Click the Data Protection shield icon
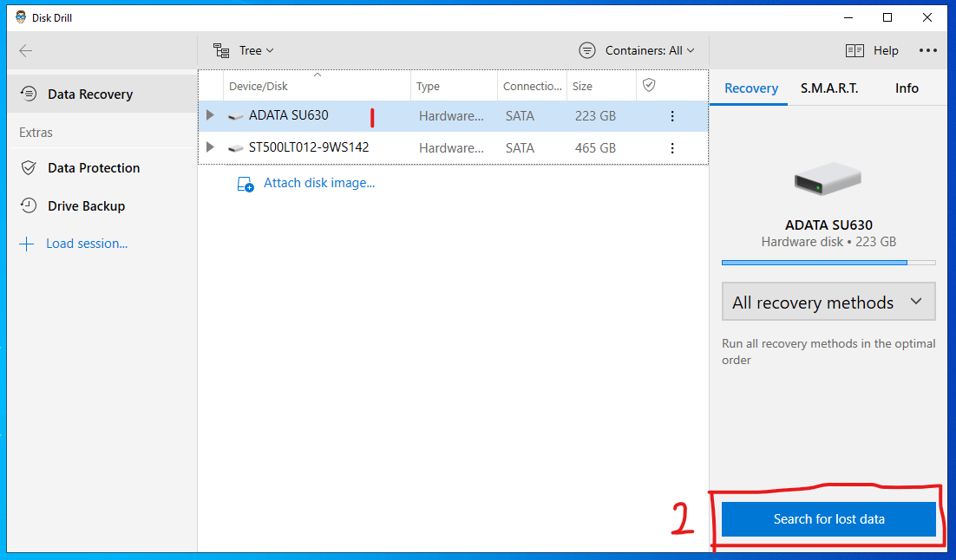This screenshot has height=560, width=956. tap(29, 167)
